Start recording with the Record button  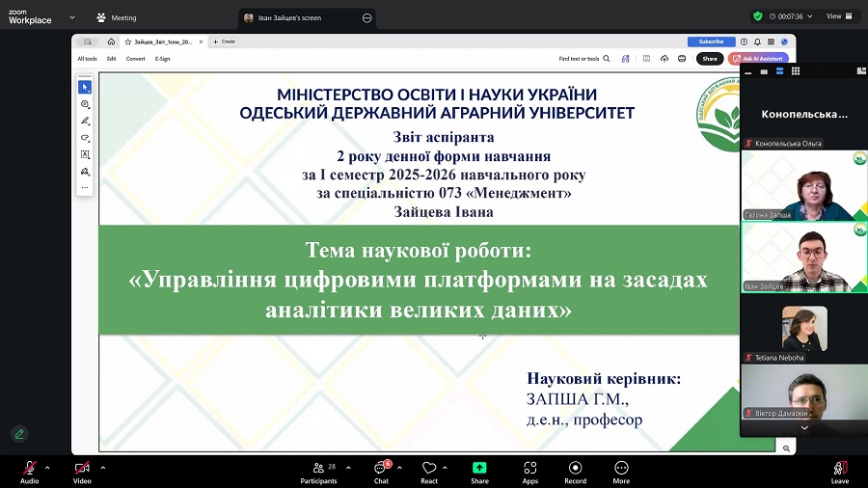pos(575,469)
